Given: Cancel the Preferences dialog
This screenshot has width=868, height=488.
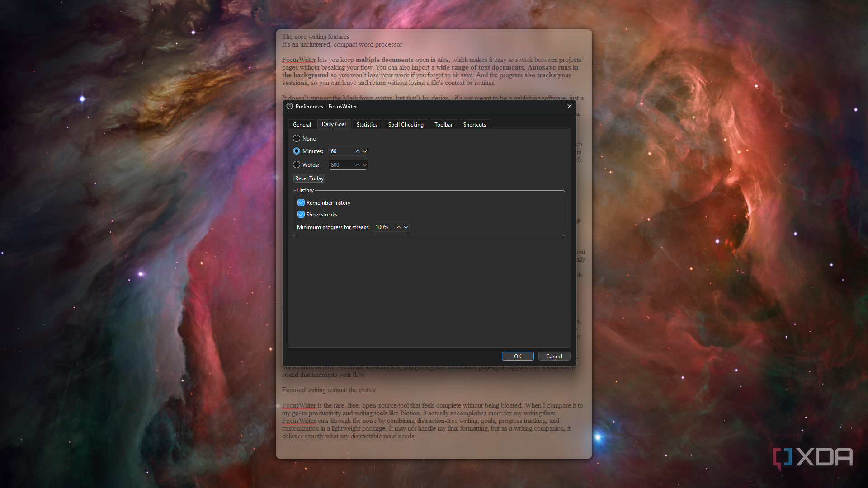Looking at the screenshot, I should tap(554, 356).
